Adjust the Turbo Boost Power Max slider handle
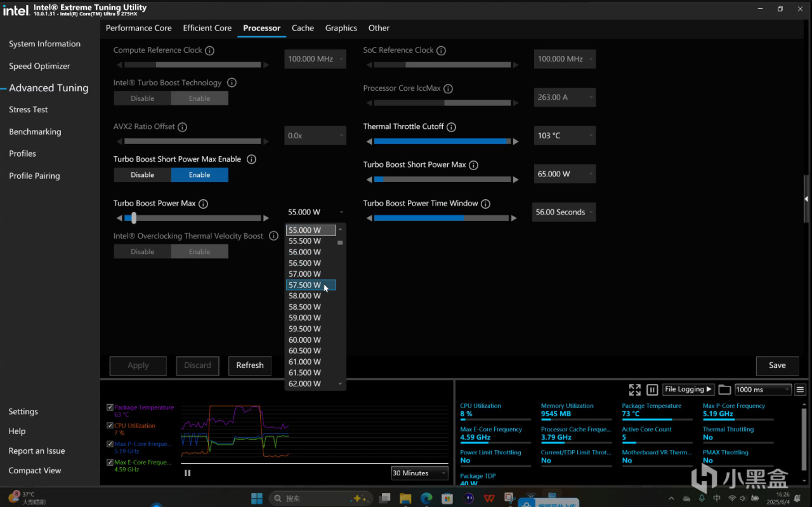The image size is (812, 507). pyautogui.click(x=133, y=218)
